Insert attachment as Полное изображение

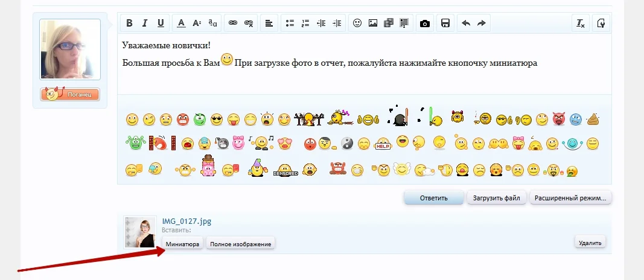(241, 244)
